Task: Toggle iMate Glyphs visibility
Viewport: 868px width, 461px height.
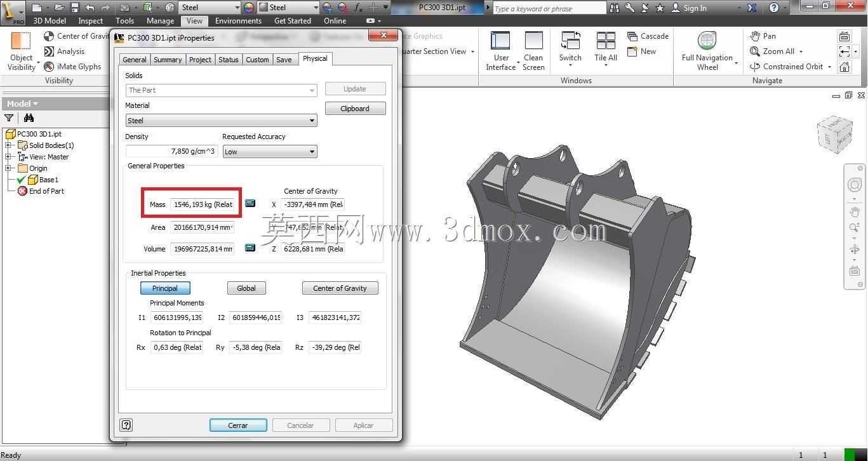Action: pos(72,67)
